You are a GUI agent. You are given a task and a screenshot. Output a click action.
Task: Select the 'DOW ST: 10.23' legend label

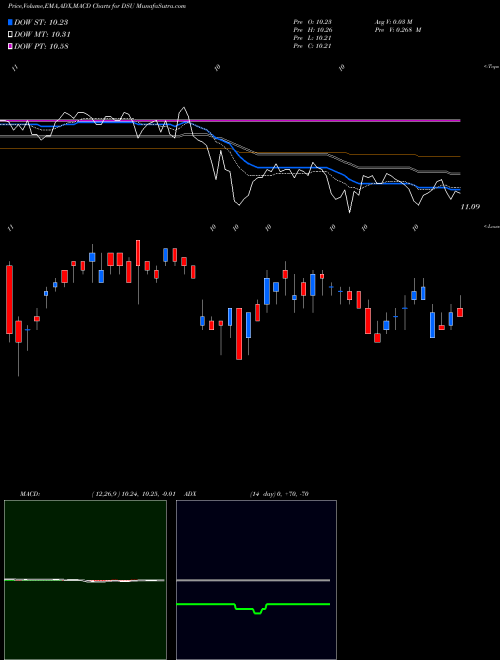point(41,22)
